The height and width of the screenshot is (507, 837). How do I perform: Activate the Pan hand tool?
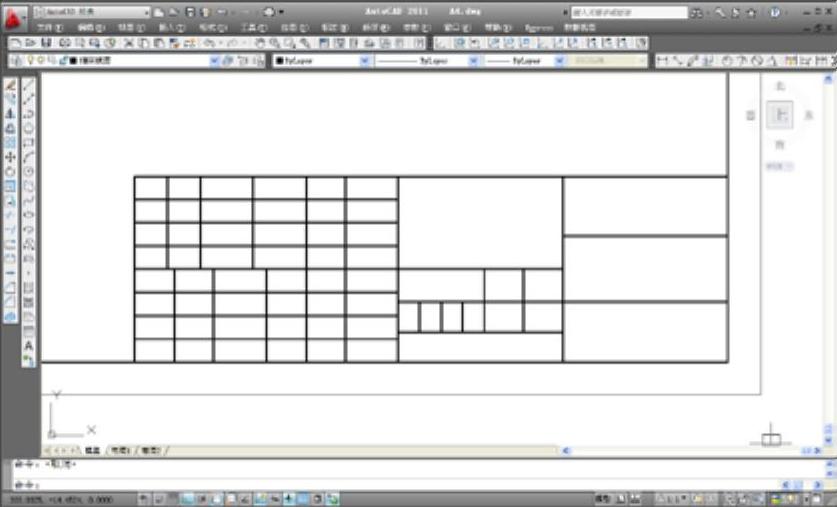click(x=259, y=43)
